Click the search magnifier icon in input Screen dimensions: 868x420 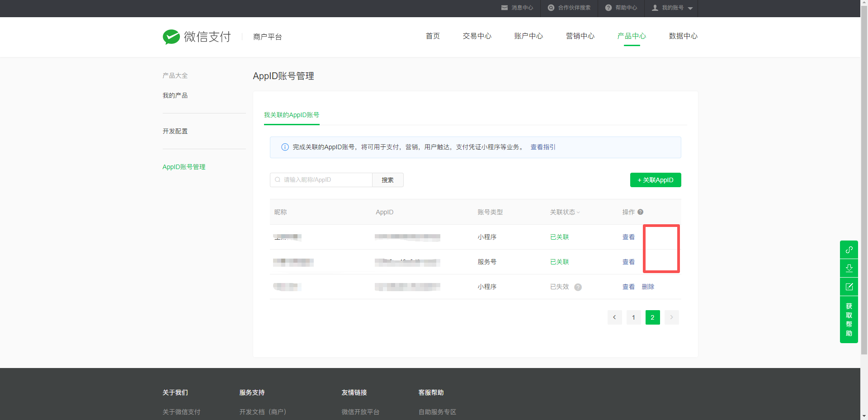278,179
